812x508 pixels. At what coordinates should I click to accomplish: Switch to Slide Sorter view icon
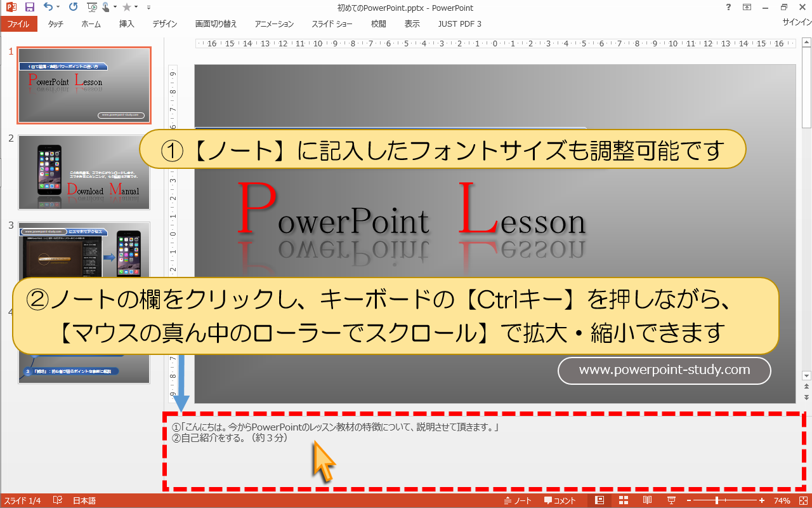(x=623, y=501)
